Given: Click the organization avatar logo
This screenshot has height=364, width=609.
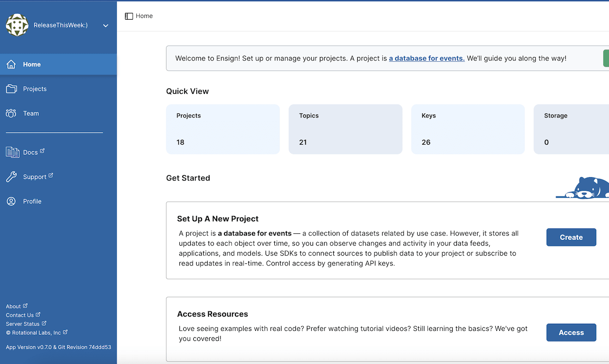Looking at the screenshot, I should coord(17,25).
